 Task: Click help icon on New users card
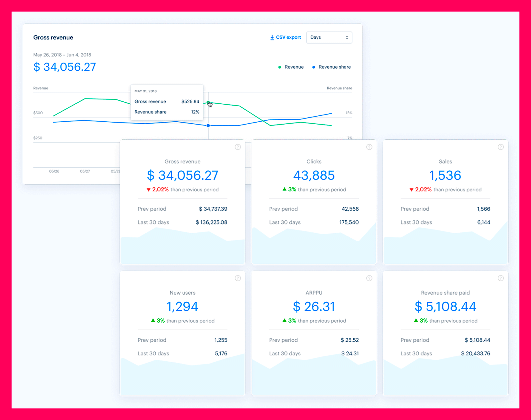(238, 278)
